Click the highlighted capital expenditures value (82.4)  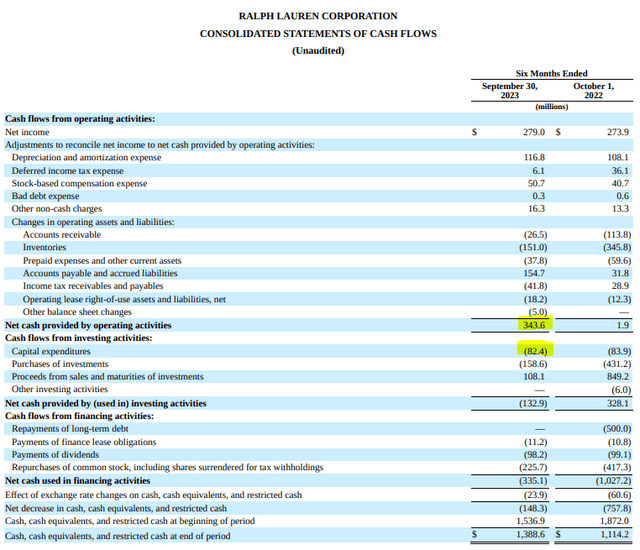tap(536, 351)
